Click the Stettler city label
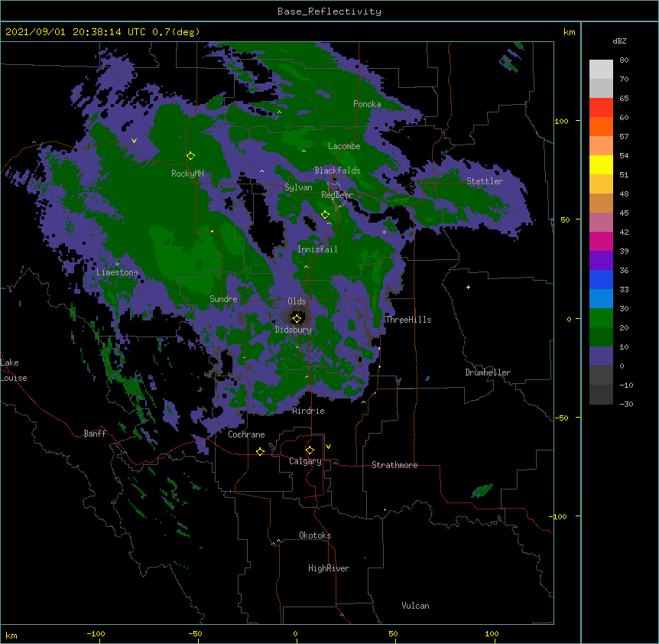This screenshot has width=659, height=644. click(485, 181)
